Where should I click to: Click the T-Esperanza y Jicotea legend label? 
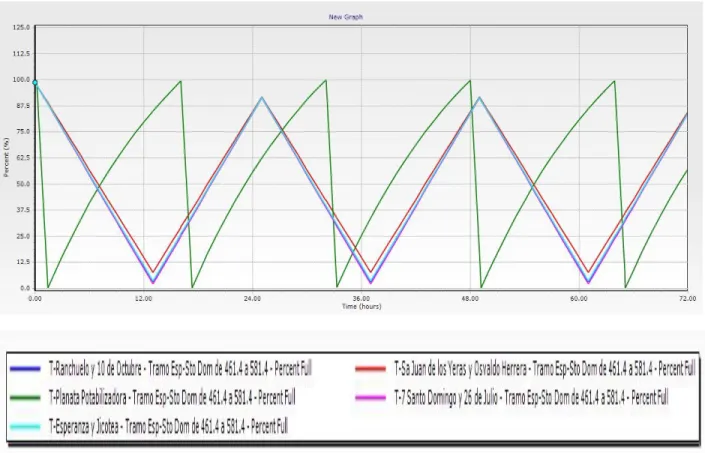[168, 426]
